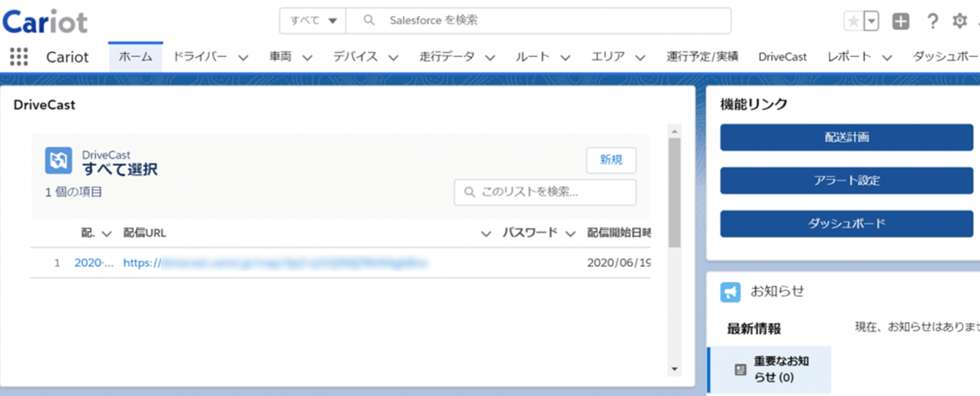This screenshot has height=396, width=980.
Task: Click the ダッシュボード function link button
Action: coord(847,224)
